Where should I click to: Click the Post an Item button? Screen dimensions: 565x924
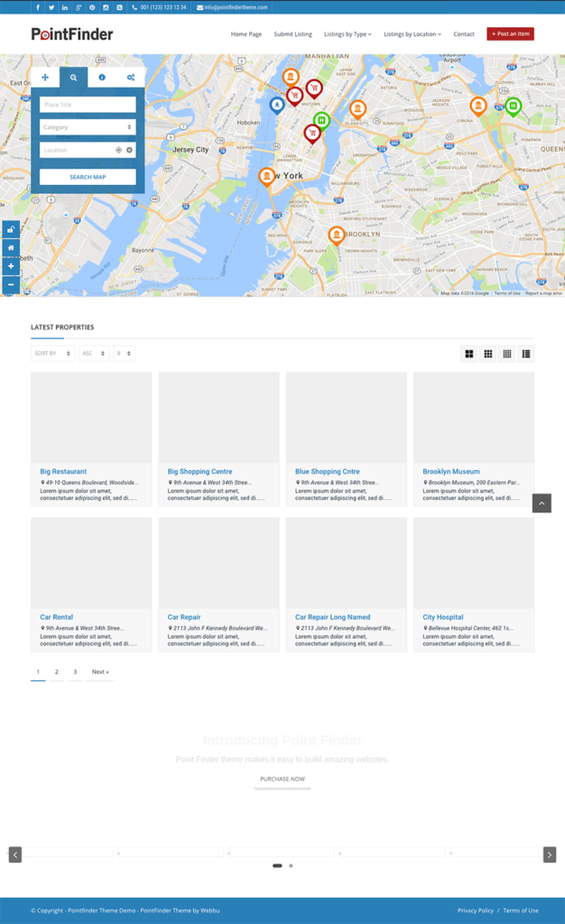click(x=510, y=33)
